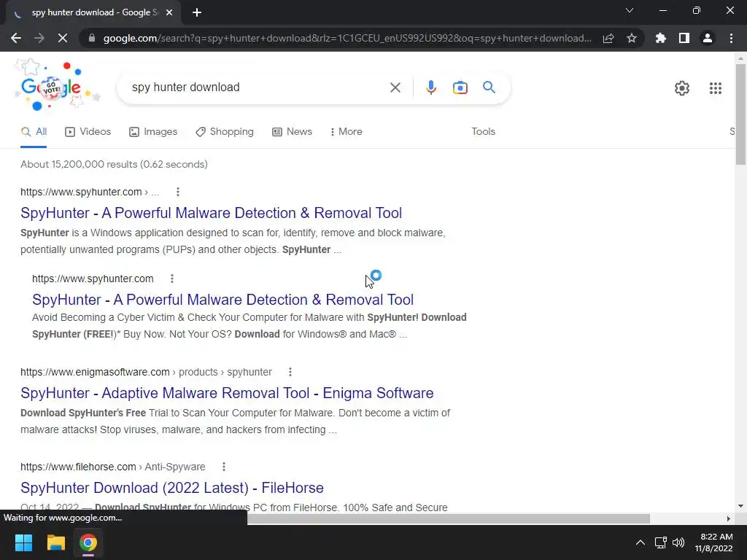
Task: Open the first SpyHunter Powerful Malware result
Action: click(211, 213)
